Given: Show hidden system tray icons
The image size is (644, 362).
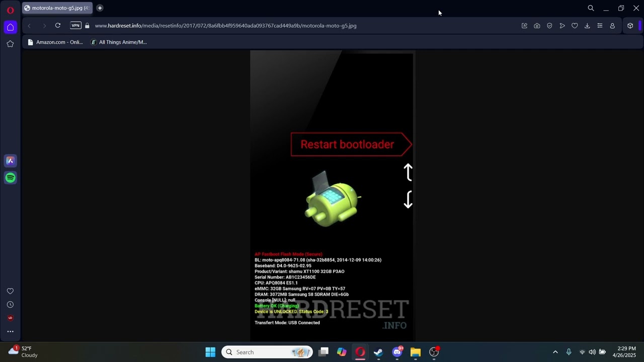Looking at the screenshot, I should (555, 352).
